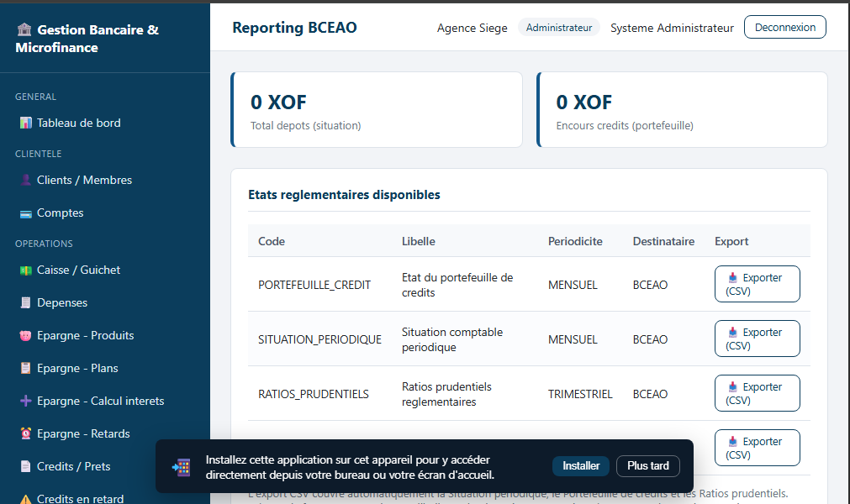The image size is (850, 504).
Task: Click the OPERATIONS section label
Action: point(44,244)
